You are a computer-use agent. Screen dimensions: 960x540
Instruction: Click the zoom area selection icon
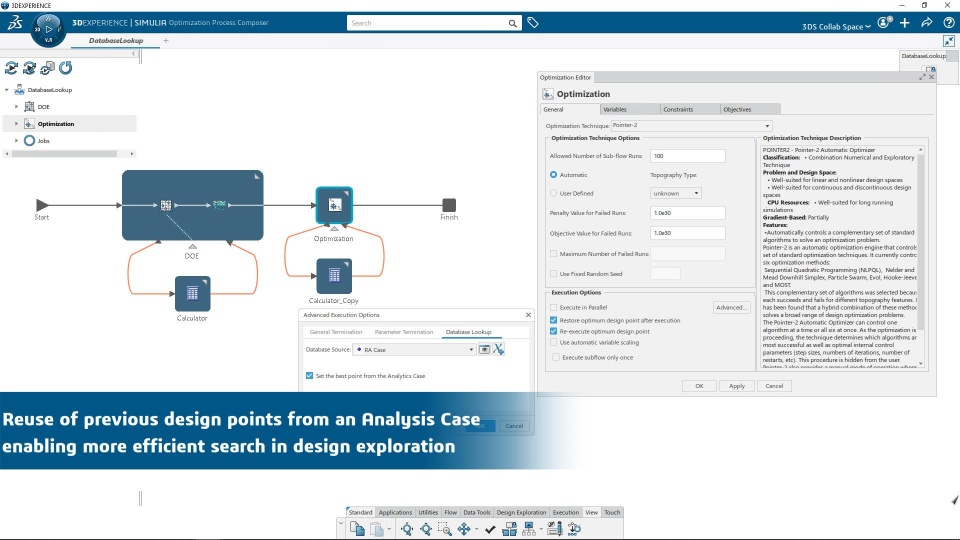[x=445, y=528]
